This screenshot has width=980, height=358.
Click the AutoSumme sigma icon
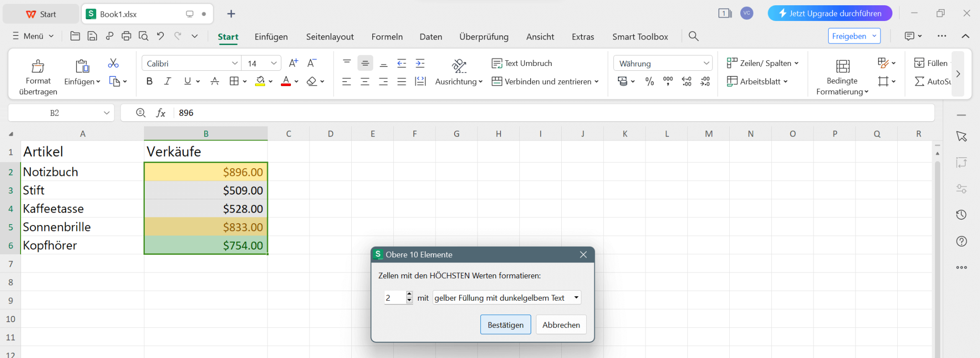click(x=919, y=82)
